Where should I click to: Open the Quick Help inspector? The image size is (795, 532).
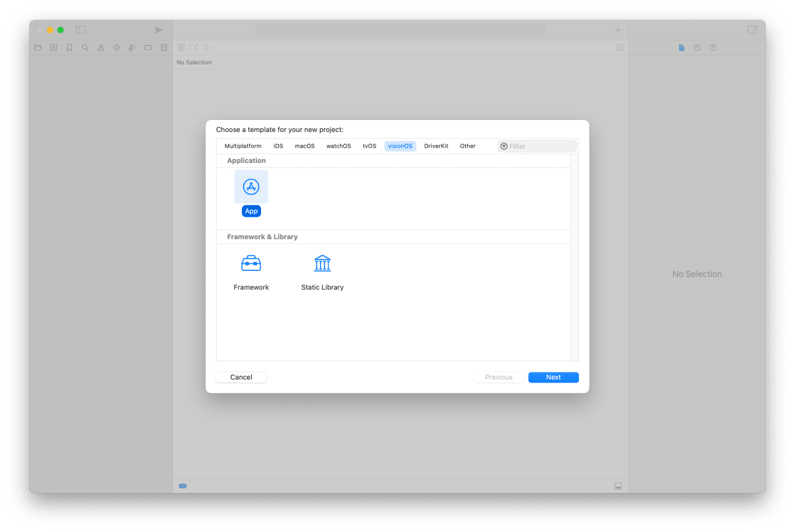point(712,47)
